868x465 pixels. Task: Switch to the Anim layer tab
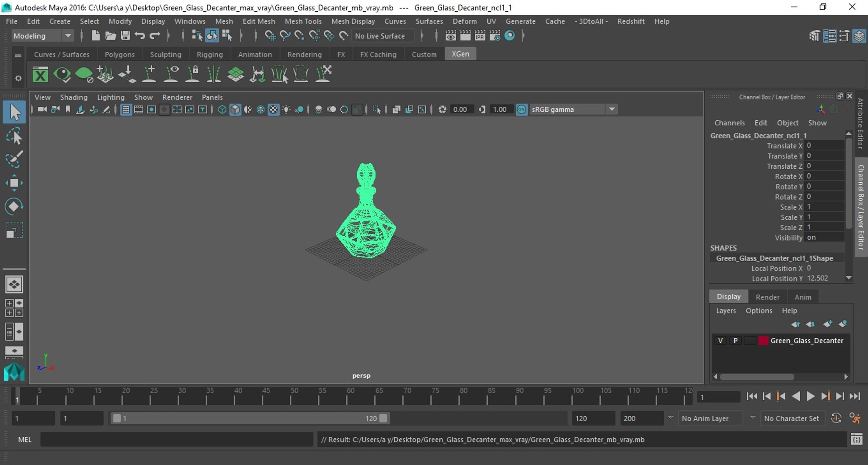pos(802,297)
